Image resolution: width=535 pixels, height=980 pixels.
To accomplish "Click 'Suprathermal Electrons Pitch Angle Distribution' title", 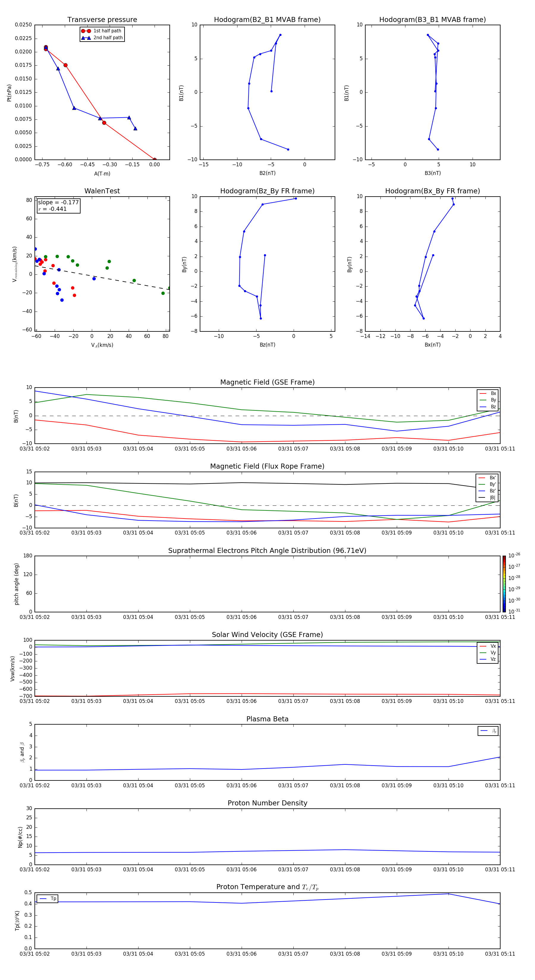I will click(x=267, y=551).
